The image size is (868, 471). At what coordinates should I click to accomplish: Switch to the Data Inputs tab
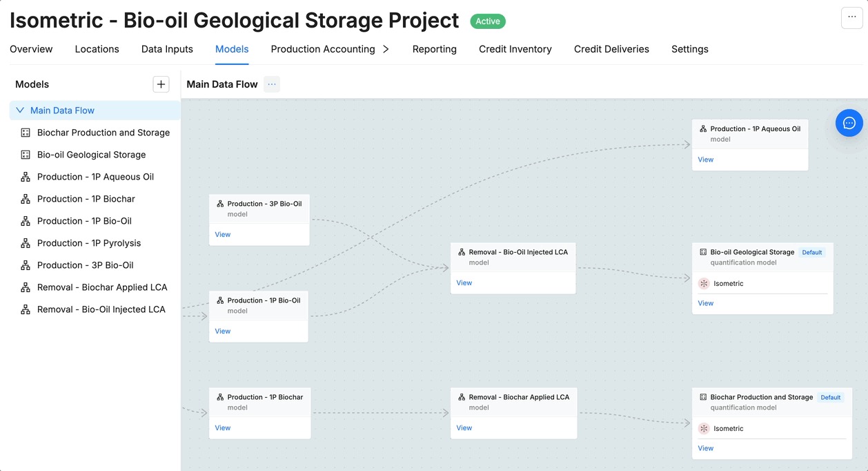tap(167, 49)
